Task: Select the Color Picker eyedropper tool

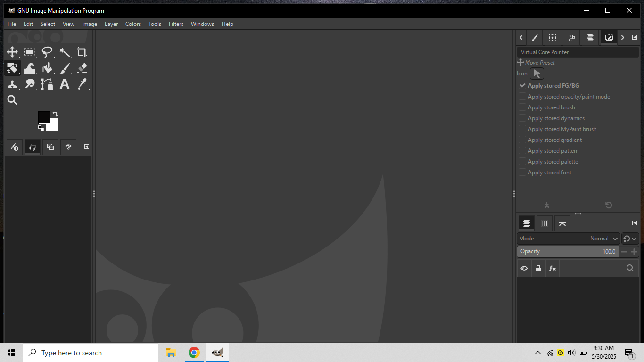Action: [82, 84]
